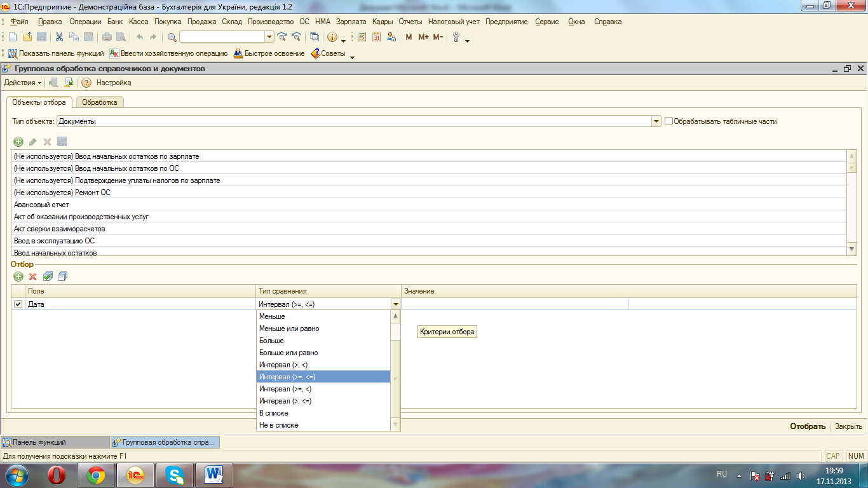Click the round info icon in main toolbar

332,37
